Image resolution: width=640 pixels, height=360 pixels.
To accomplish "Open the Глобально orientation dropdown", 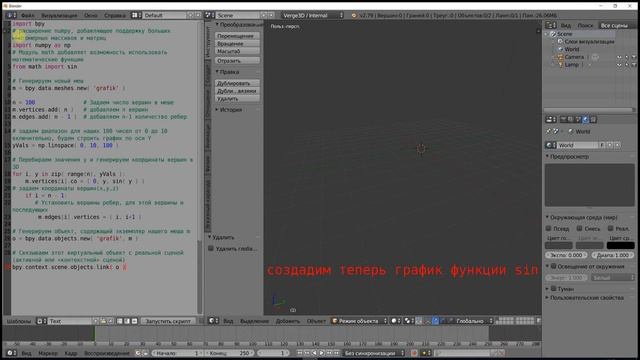I will [x=473, y=321].
